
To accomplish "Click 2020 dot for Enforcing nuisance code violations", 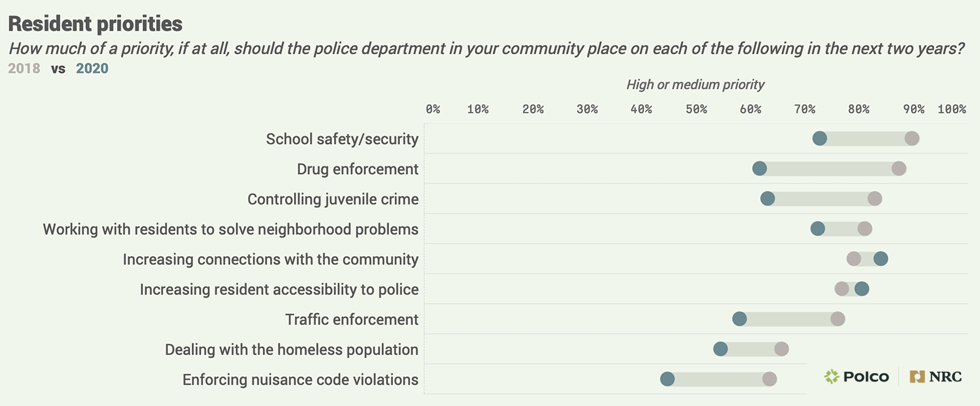I will 667,379.
